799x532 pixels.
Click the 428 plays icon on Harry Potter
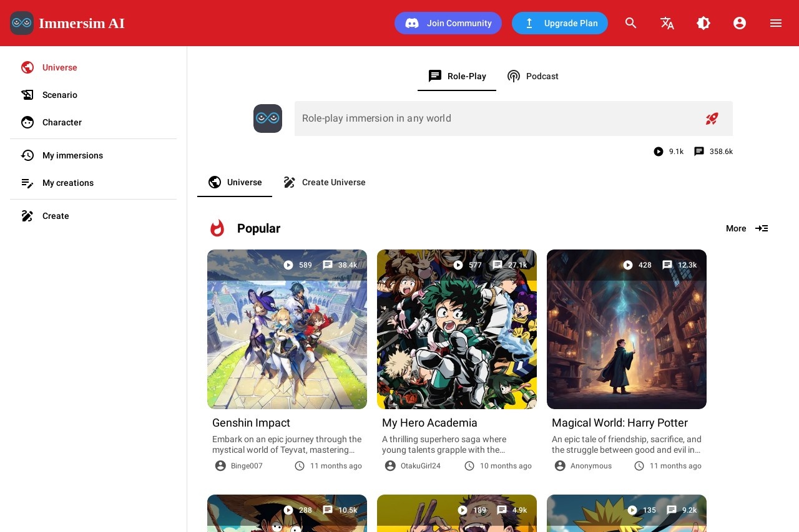pos(628,265)
